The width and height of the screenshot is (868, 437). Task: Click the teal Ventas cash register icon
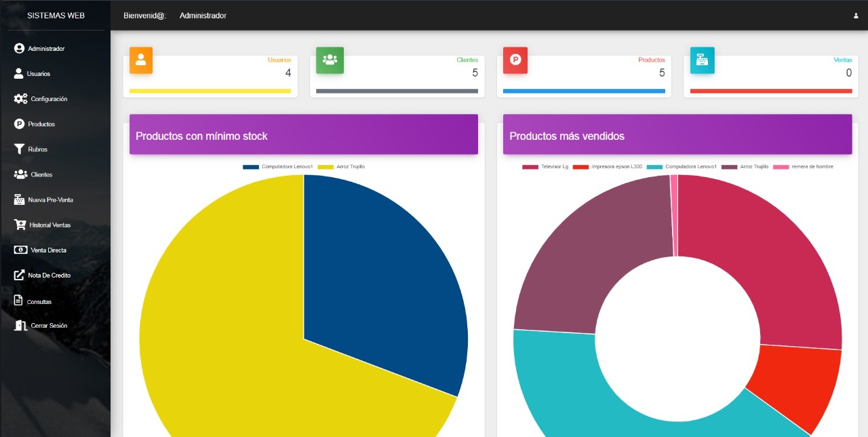pos(702,60)
